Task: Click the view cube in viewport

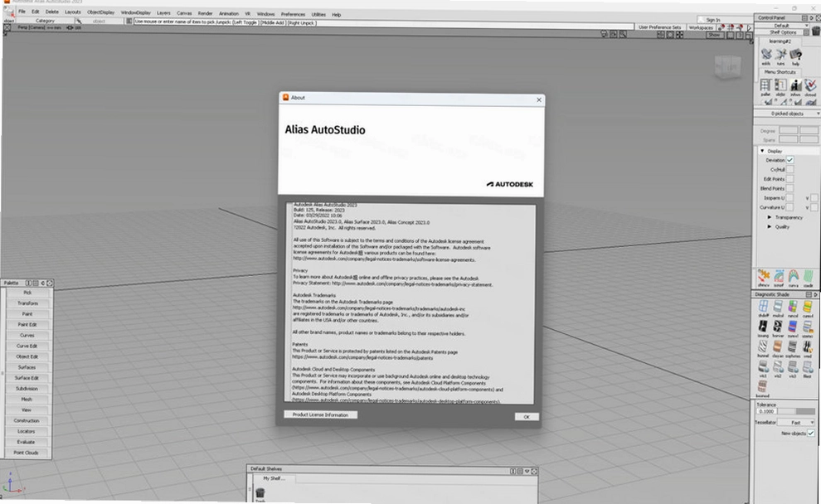Action: coord(728,66)
